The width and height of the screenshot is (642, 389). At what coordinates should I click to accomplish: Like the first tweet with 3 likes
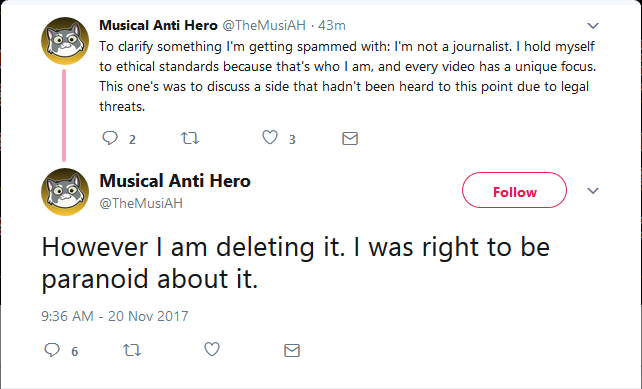(x=270, y=138)
